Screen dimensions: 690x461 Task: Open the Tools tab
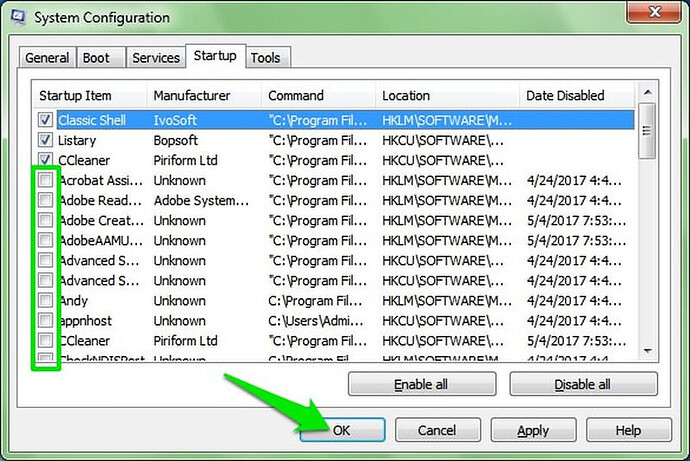tap(265, 58)
